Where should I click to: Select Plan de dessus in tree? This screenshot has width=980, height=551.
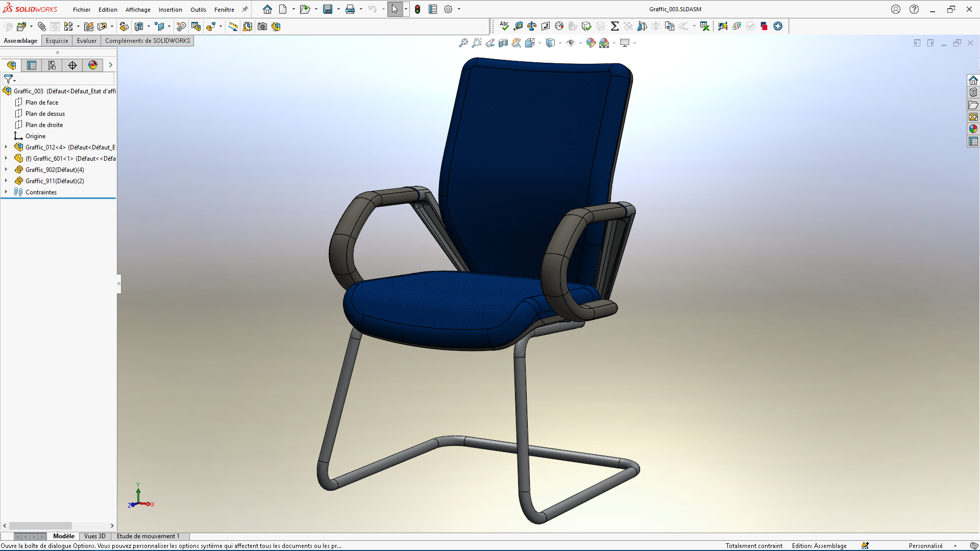[45, 114]
